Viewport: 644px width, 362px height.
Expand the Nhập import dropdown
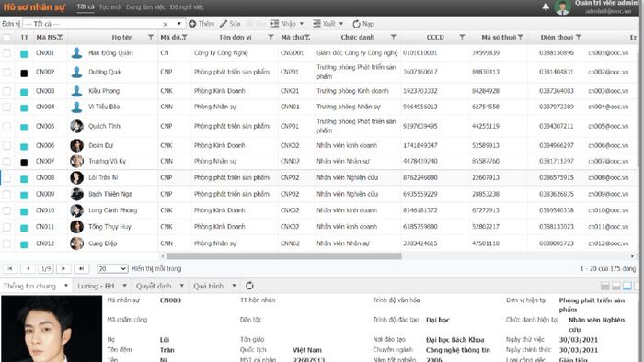302,24
